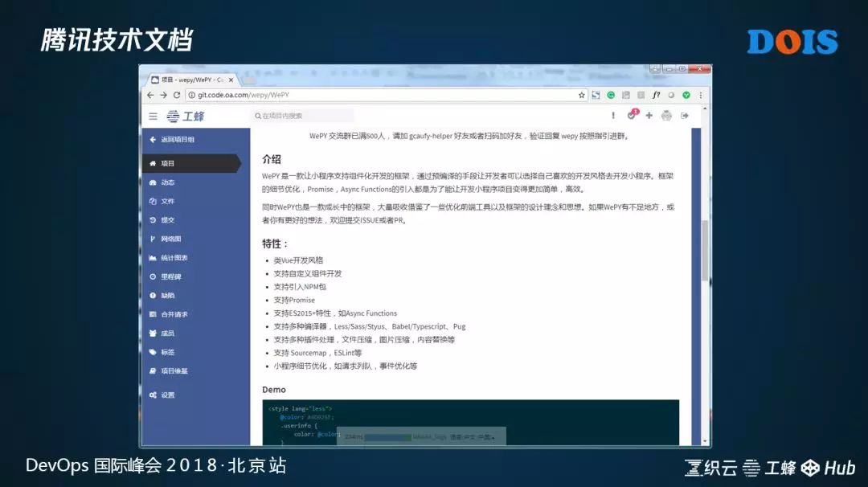This screenshot has width=868, height=487.
Task: Open 提交 commits in the sidebar
Action: click(162, 219)
